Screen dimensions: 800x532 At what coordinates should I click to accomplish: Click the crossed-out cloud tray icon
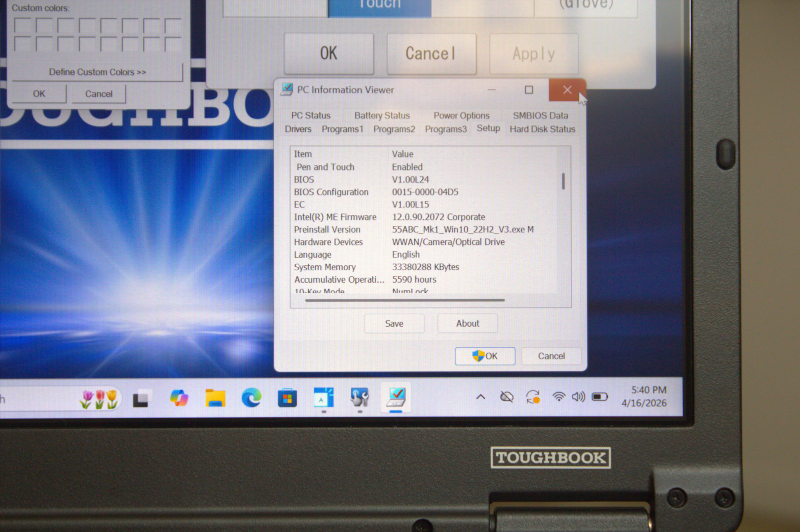click(506, 397)
